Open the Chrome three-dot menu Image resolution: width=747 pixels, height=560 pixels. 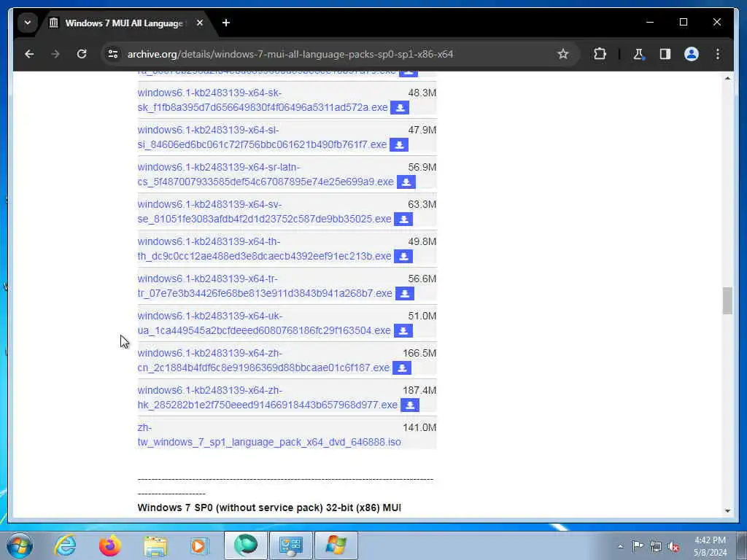tap(718, 54)
